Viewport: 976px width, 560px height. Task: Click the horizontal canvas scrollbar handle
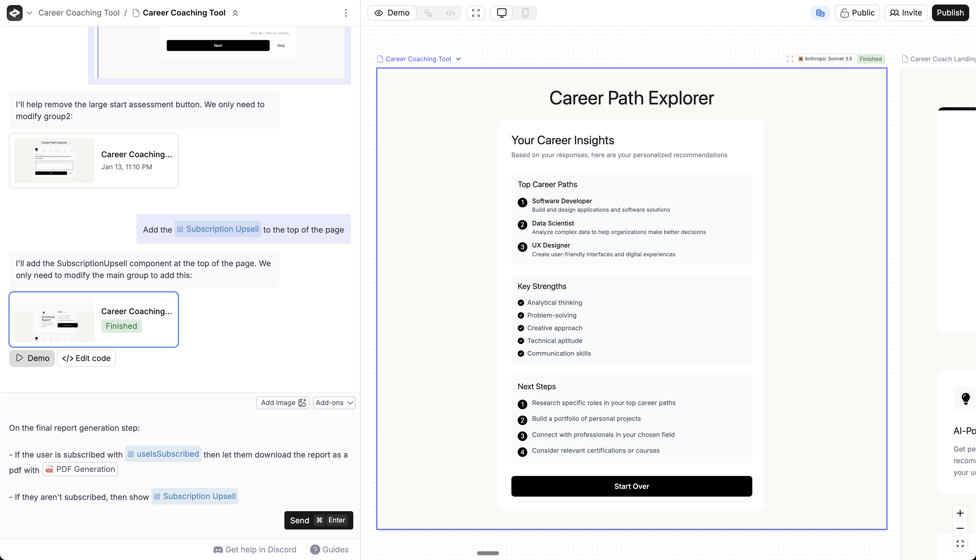pyautogui.click(x=487, y=553)
